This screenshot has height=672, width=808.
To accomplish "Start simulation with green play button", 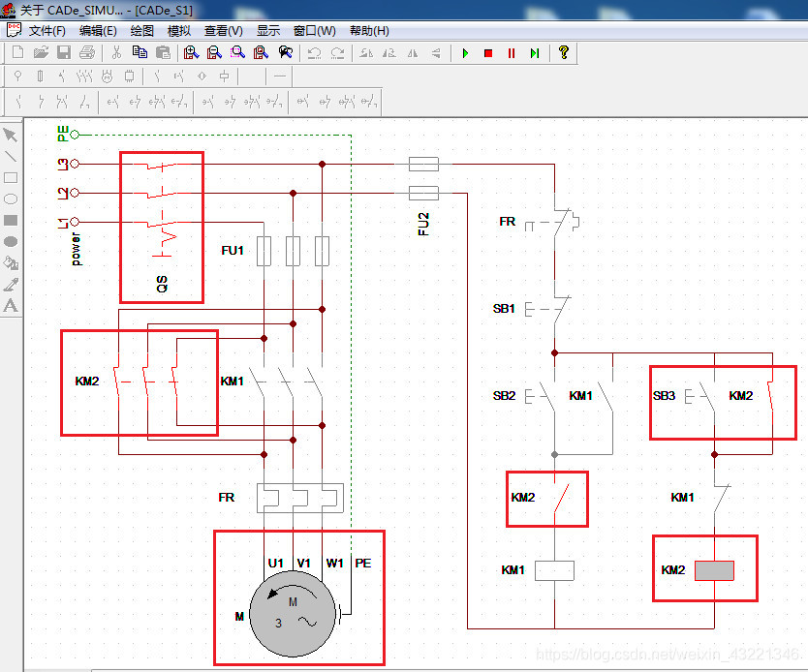I will (x=465, y=53).
